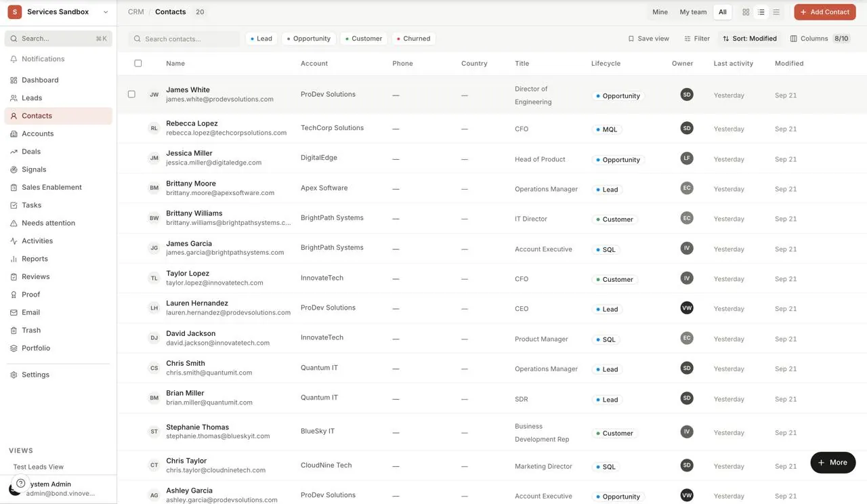Select the My team tab
This screenshot has width=867, height=504.
[x=693, y=12]
